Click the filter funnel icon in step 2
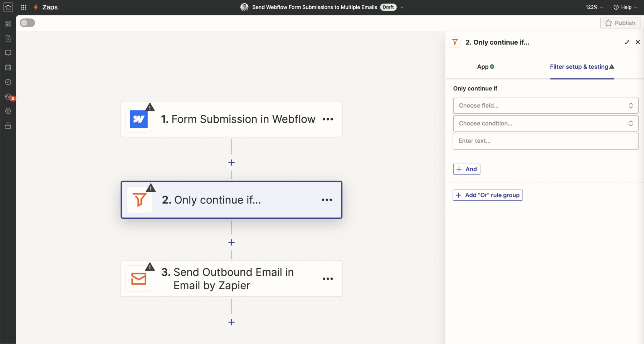This screenshot has height=344, width=644. pyautogui.click(x=140, y=200)
